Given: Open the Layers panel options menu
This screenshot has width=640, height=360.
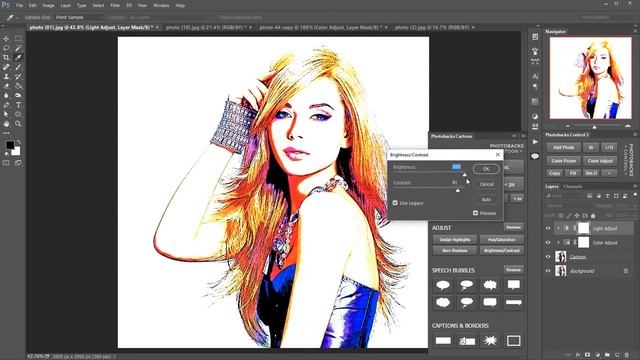Looking at the screenshot, I should click(635, 186).
